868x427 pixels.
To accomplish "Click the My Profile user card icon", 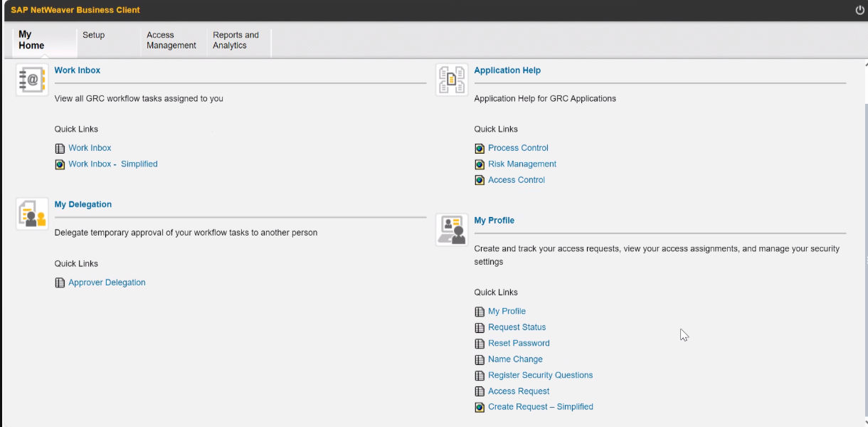I will point(452,230).
